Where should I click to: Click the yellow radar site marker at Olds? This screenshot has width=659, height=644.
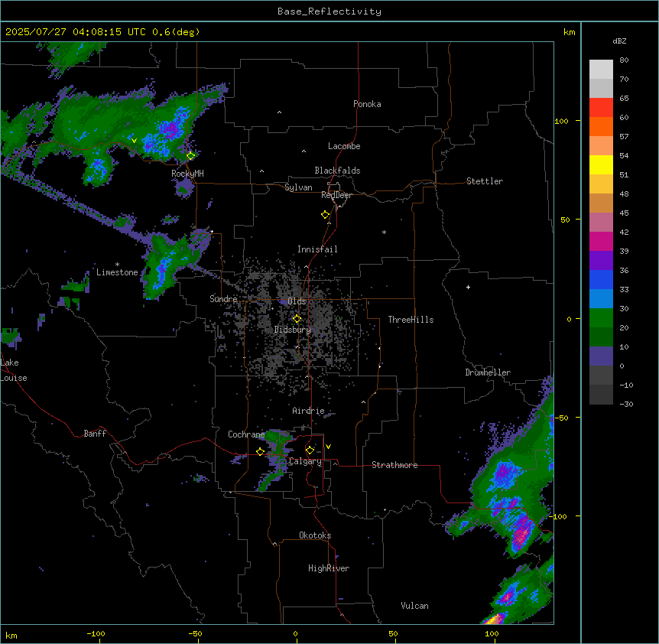pyautogui.click(x=297, y=319)
